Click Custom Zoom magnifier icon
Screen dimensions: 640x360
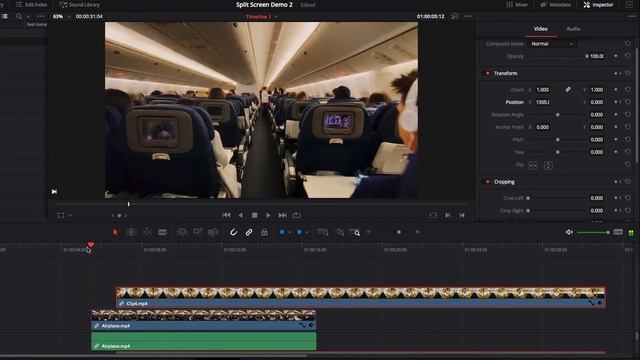click(355, 232)
